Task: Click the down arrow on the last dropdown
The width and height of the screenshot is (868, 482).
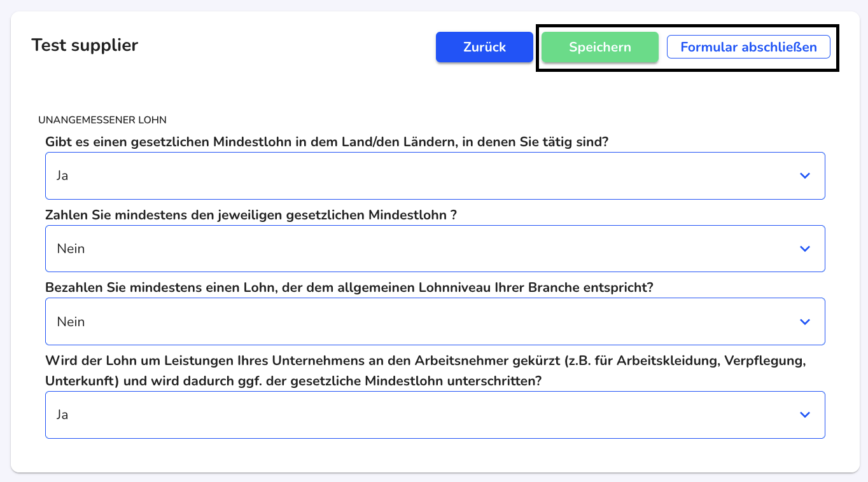Action: click(804, 415)
